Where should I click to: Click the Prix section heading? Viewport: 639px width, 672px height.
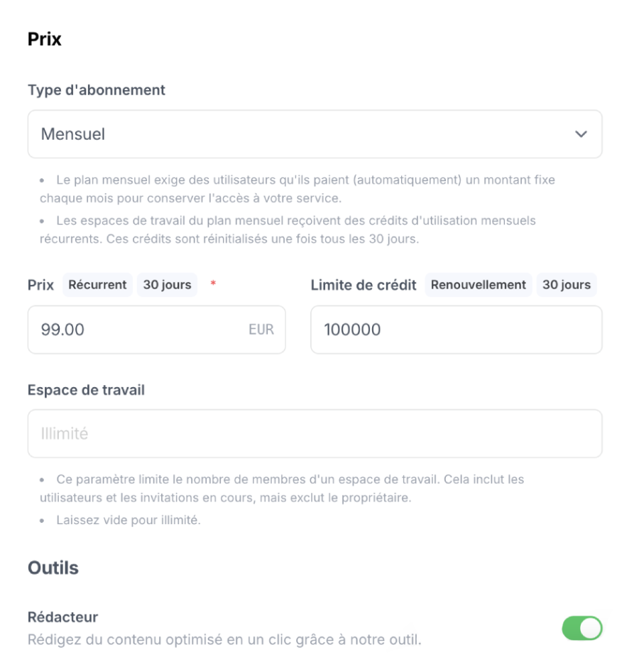(x=45, y=40)
